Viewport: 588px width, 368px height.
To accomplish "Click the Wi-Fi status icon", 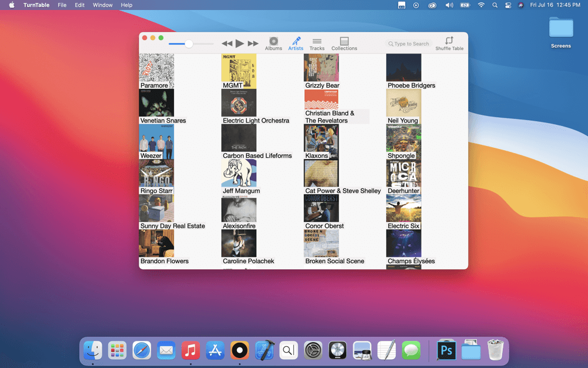I will pyautogui.click(x=481, y=5).
